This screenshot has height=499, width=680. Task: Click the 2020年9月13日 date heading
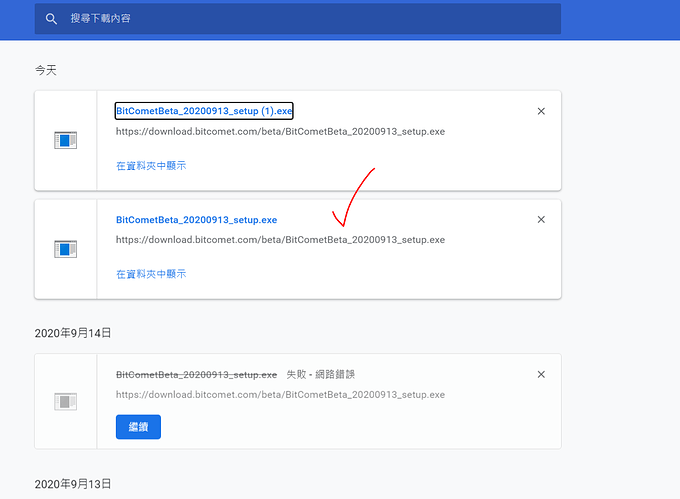click(x=73, y=484)
